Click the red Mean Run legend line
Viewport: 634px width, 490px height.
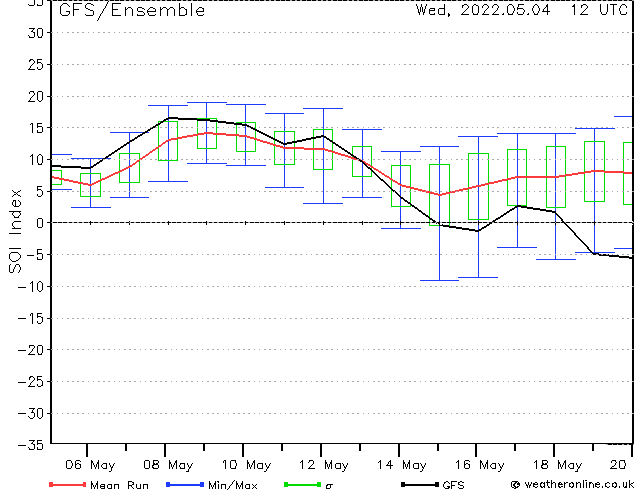click(67, 484)
